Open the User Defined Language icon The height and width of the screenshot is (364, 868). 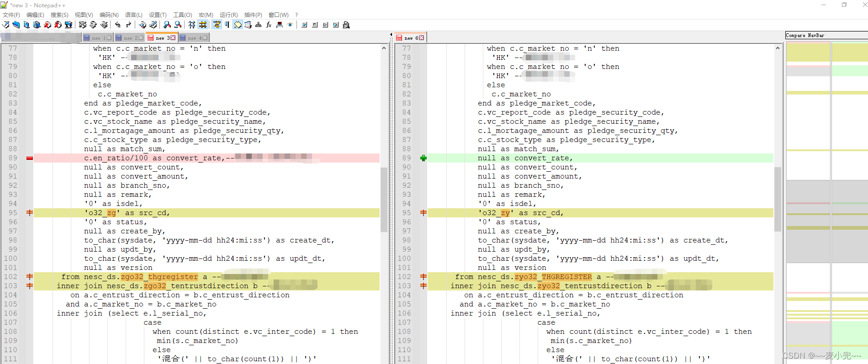(248, 25)
